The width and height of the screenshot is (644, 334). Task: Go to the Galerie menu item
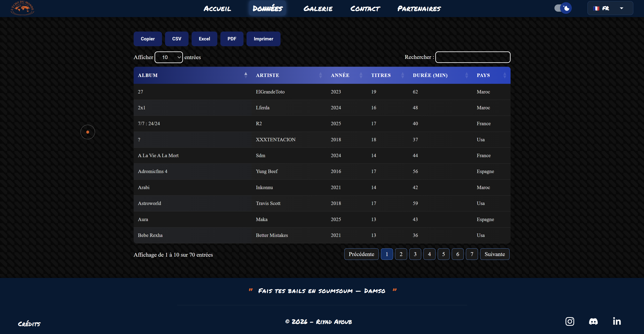(x=318, y=9)
